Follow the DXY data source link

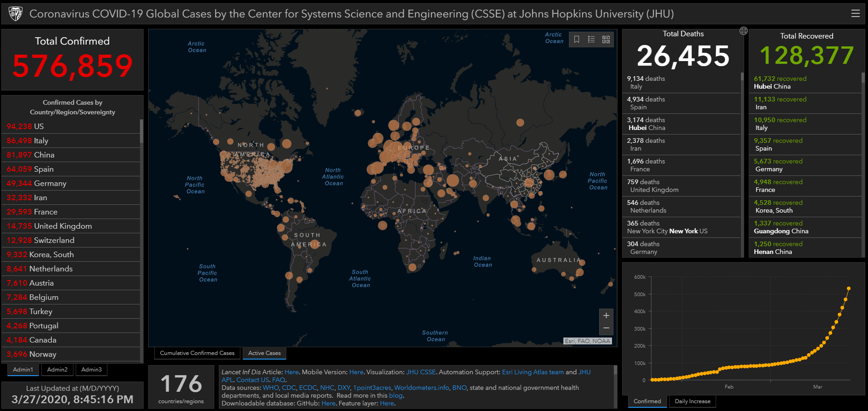(344, 388)
